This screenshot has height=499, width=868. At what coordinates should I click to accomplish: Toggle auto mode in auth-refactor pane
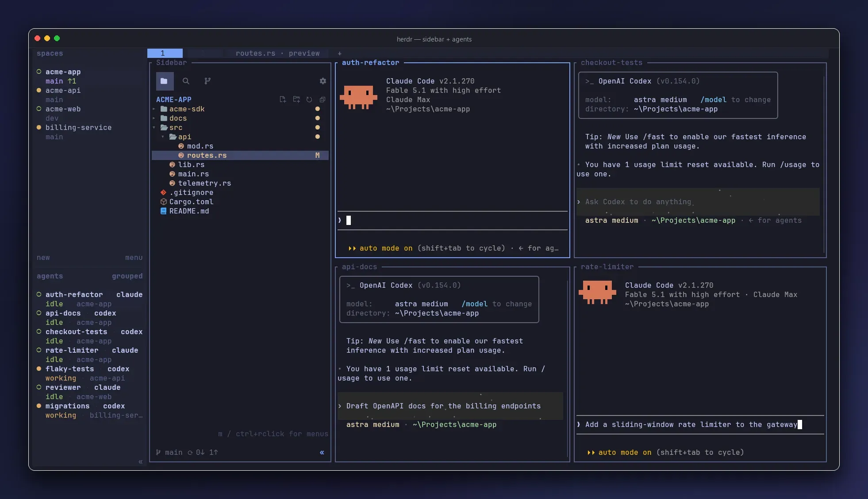pos(386,248)
